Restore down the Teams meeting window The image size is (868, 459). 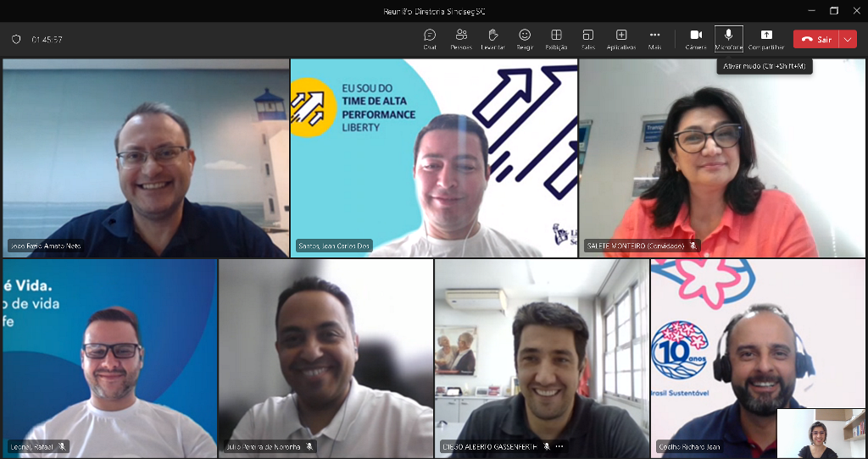834,10
